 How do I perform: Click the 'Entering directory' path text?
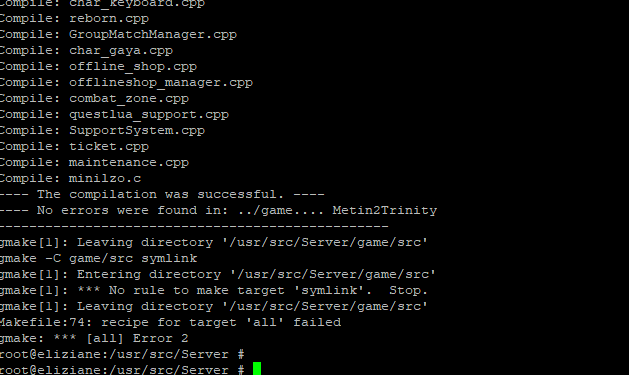pos(256,275)
